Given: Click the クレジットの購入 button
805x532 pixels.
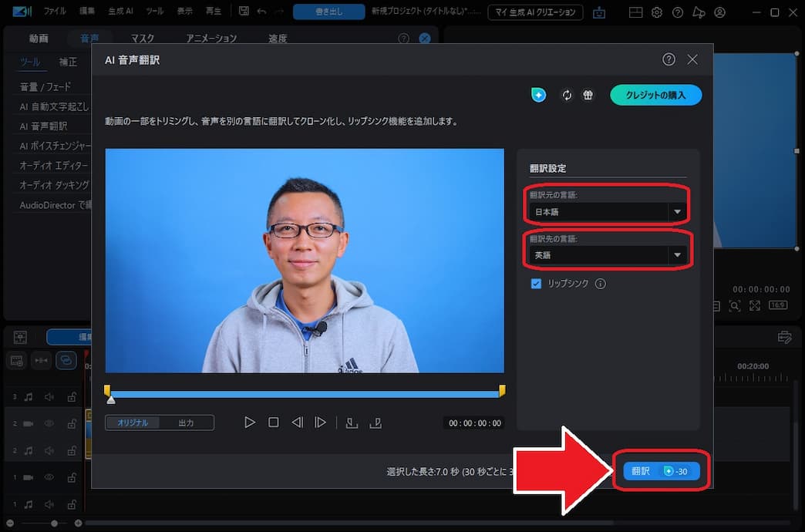Looking at the screenshot, I should click(655, 95).
